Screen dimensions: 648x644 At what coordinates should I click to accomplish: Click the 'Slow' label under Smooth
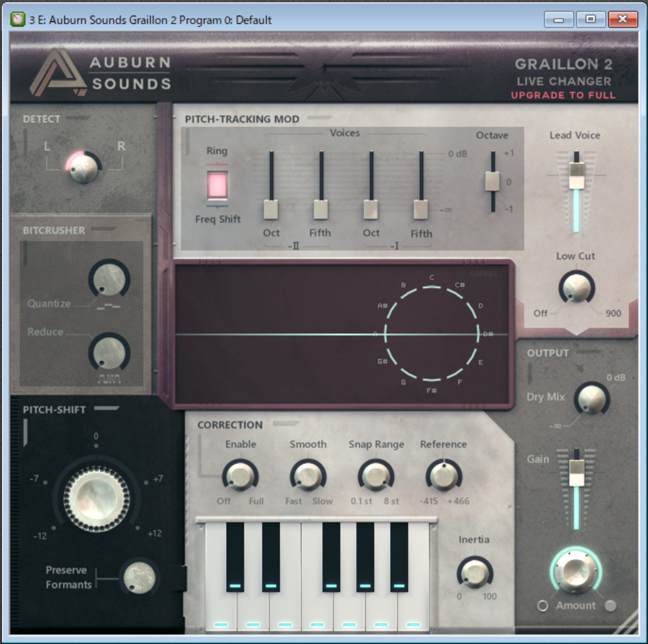(x=322, y=501)
